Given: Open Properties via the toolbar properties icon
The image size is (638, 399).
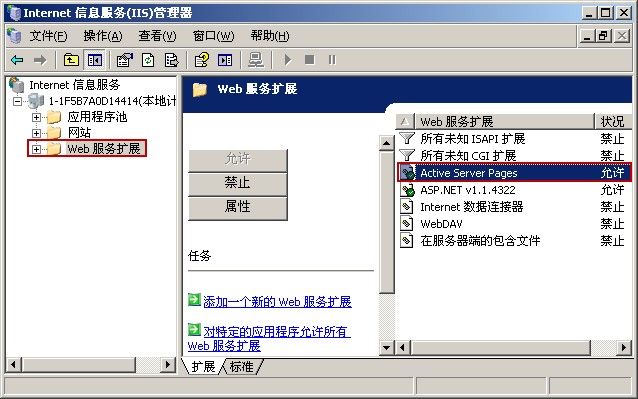Looking at the screenshot, I should 125,60.
